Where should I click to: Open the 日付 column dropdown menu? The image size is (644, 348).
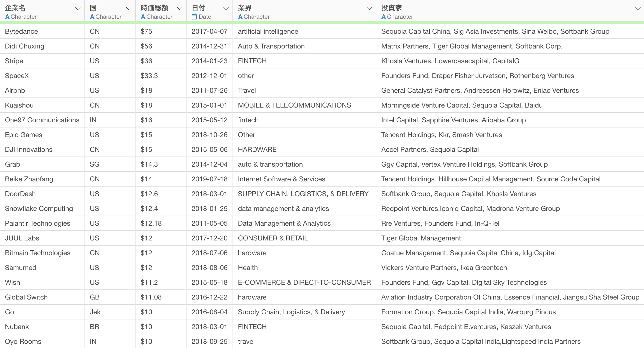[x=226, y=9]
